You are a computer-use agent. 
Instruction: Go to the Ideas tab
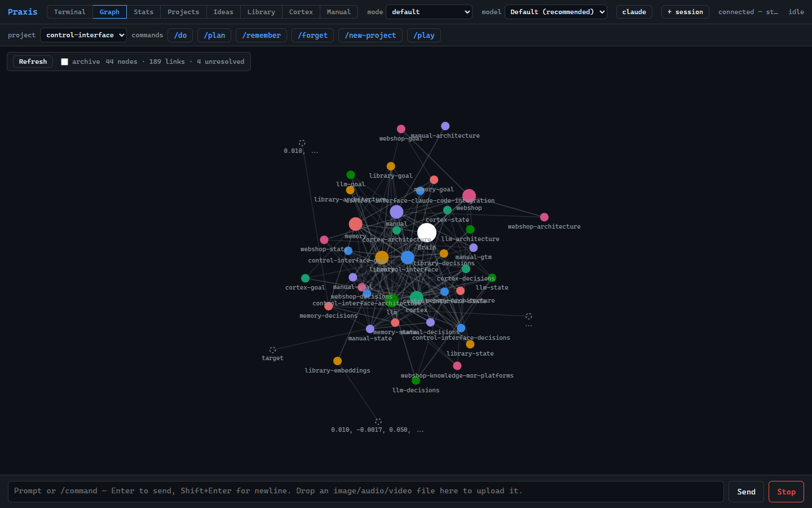point(223,12)
